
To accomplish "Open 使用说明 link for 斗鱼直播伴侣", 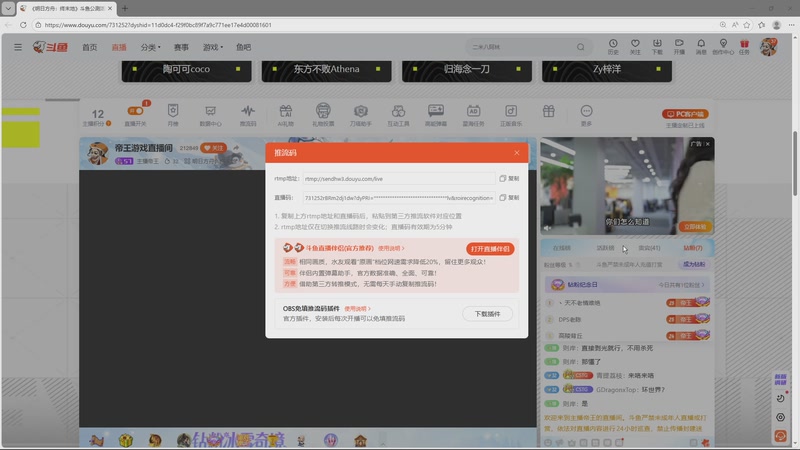I will (x=391, y=248).
